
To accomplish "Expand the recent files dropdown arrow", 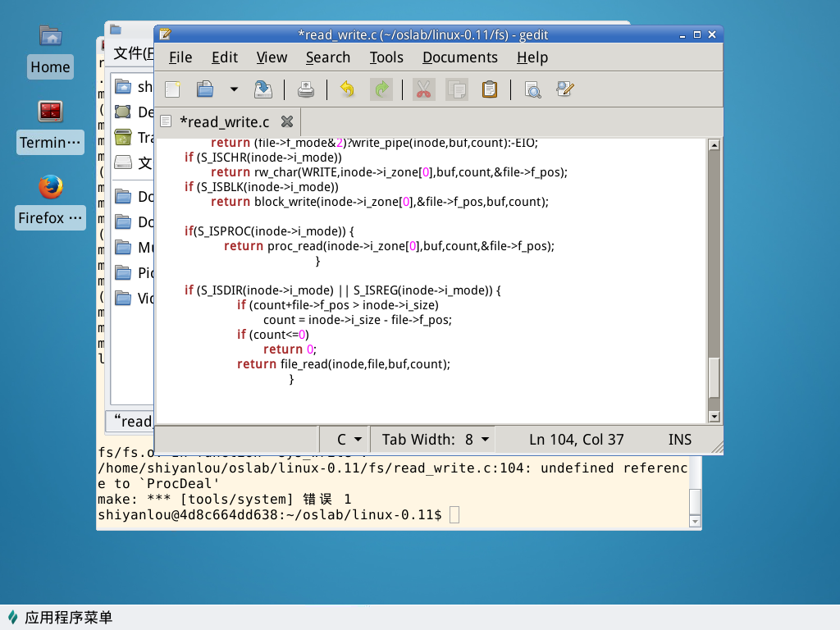I will [234, 89].
